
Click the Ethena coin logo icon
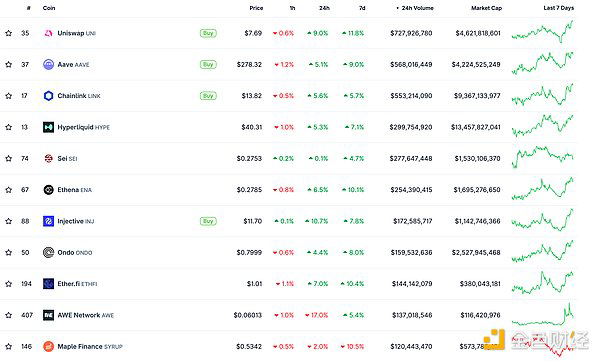pos(48,190)
